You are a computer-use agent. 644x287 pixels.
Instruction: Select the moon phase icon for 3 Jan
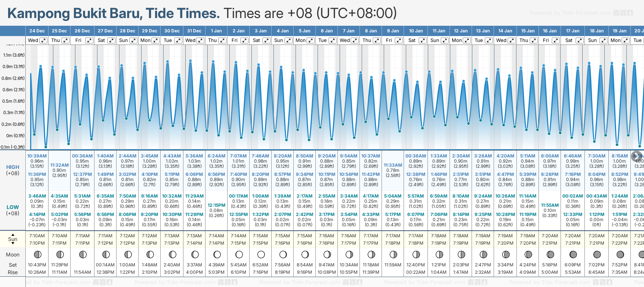[x=261, y=254]
